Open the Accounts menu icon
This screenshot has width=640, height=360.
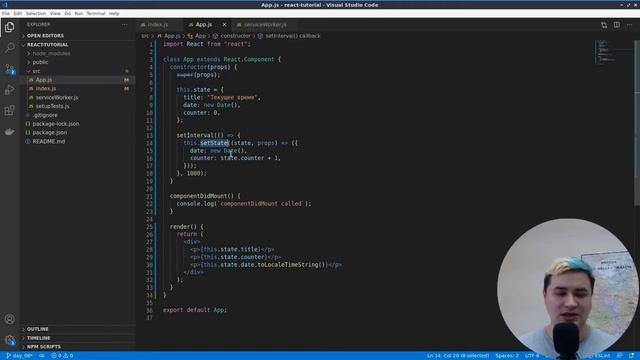9,319
